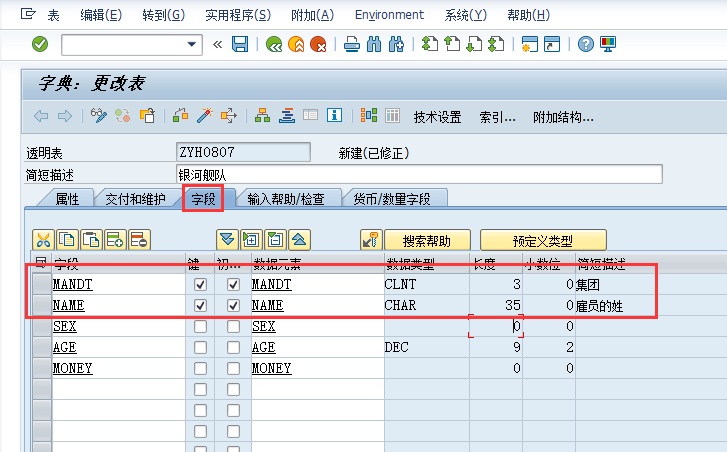Click the 简短描述 input field 银河舰队

coord(420,175)
